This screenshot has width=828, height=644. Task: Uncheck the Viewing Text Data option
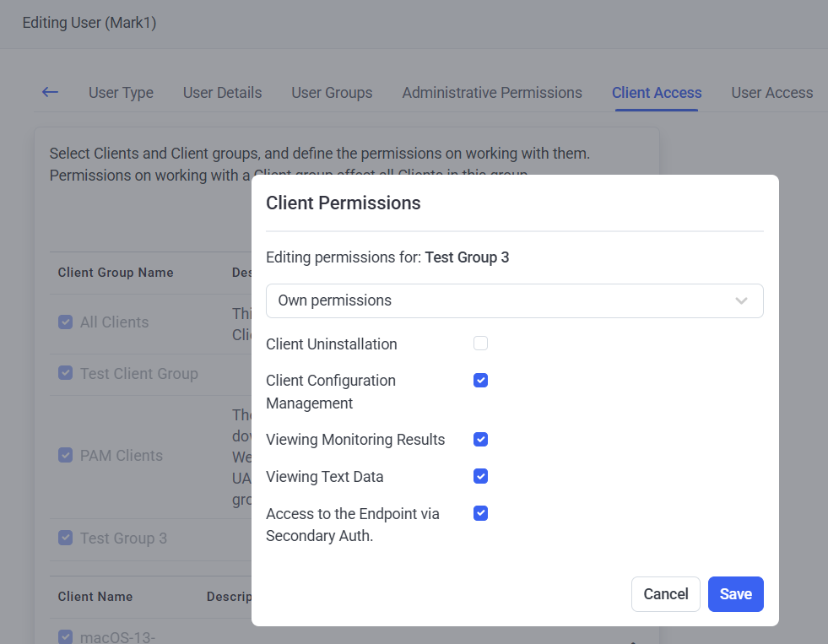tap(480, 476)
